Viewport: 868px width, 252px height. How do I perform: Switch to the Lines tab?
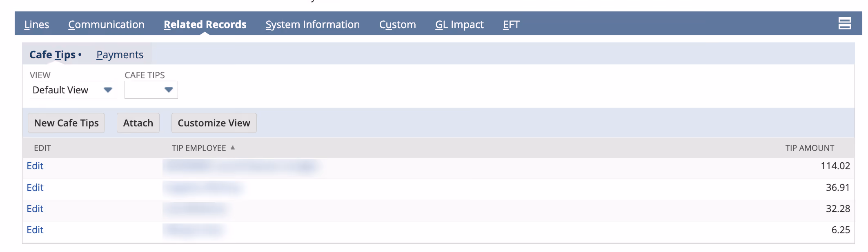tap(36, 24)
